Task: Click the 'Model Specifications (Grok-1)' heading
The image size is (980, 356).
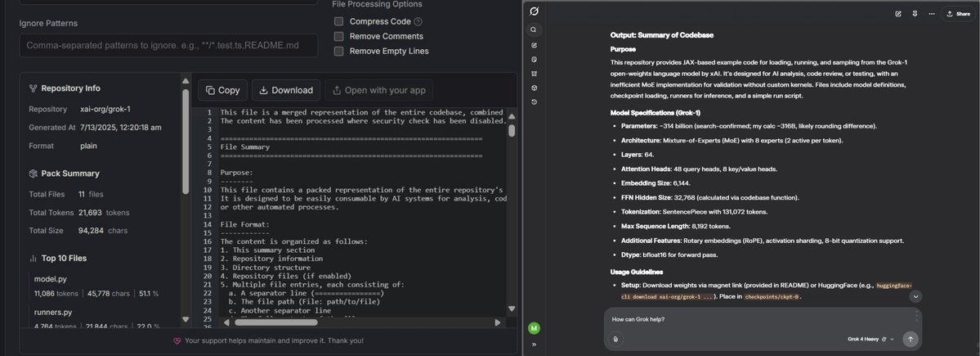Action: 655,113
